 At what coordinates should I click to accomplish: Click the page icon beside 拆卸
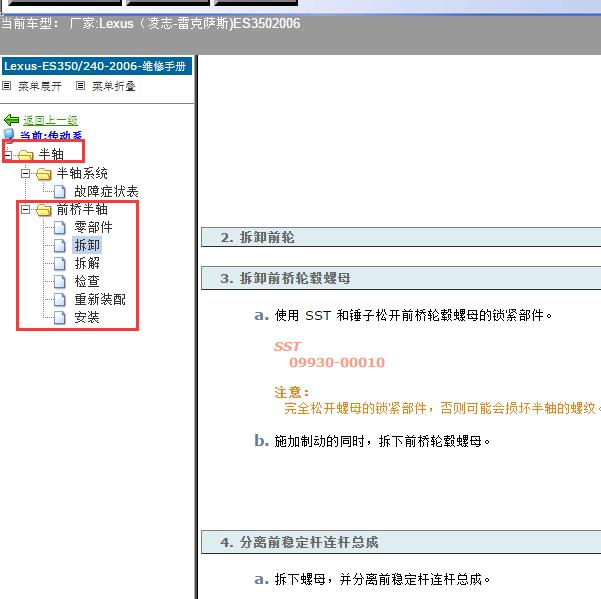click(59, 245)
